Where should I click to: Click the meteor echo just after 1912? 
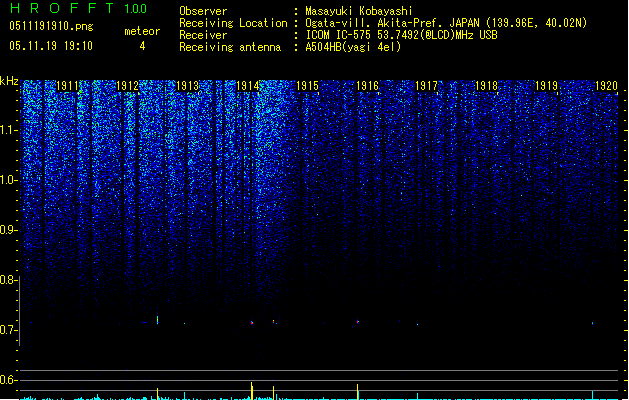click(157, 320)
